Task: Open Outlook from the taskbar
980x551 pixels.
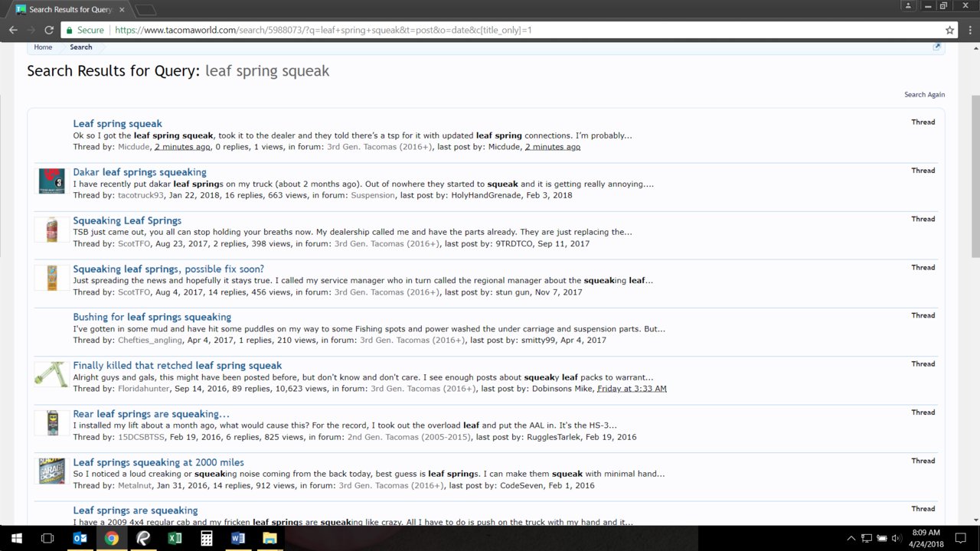Action: click(80, 538)
